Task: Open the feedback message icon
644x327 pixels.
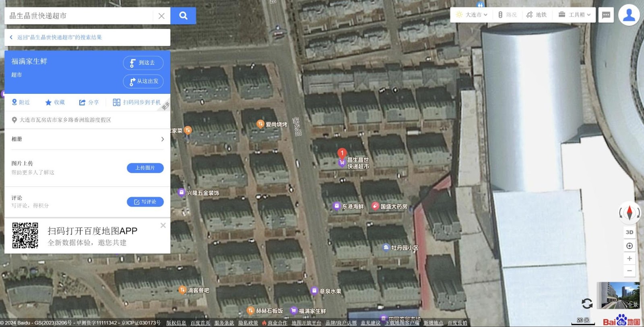Action: [x=606, y=15]
